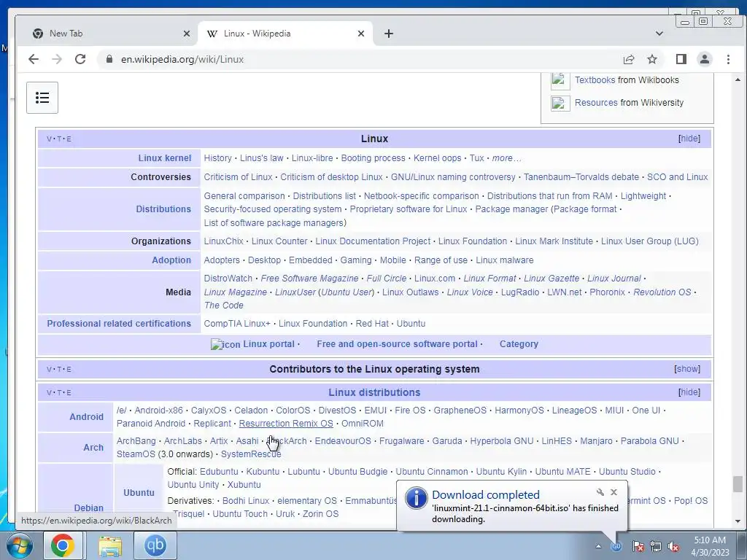747x560 pixels.
Task: Close the Linux - Wikipedia tab
Action: [x=360, y=34]
